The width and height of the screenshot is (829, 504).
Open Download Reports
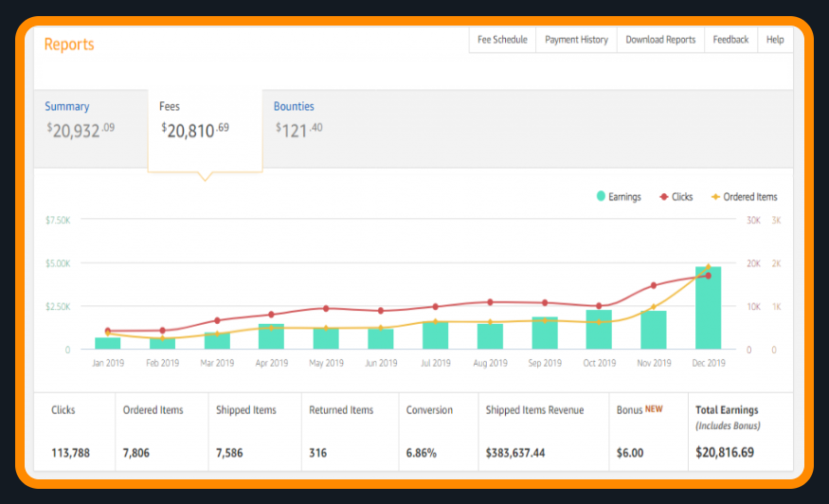click(660, 40)
